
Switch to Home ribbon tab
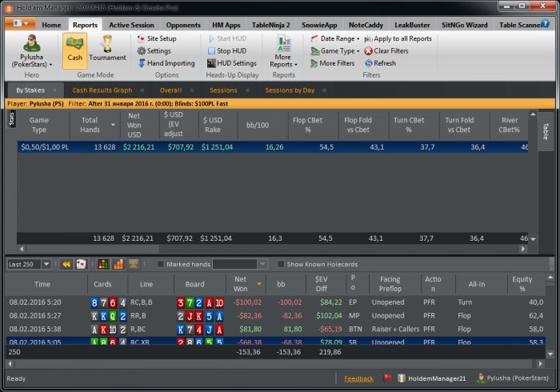coord(51,25)
